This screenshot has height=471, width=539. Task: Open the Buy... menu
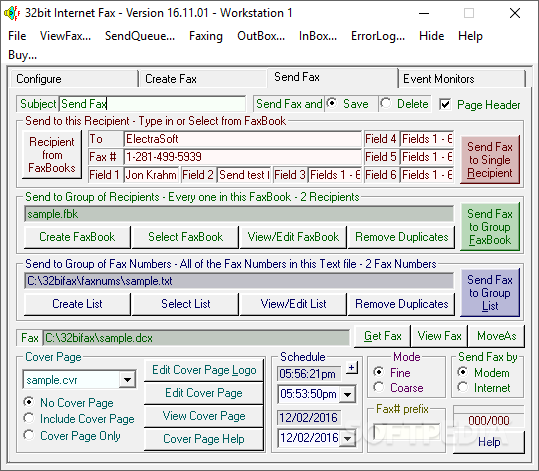pyautogui.click(x=22, y=55)
